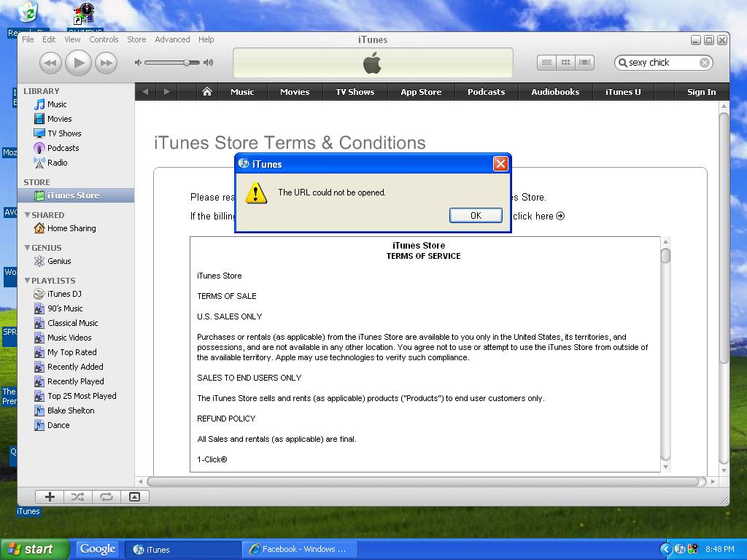
Task: Open the Audiobooks store tab
Action: pos(555,92)
